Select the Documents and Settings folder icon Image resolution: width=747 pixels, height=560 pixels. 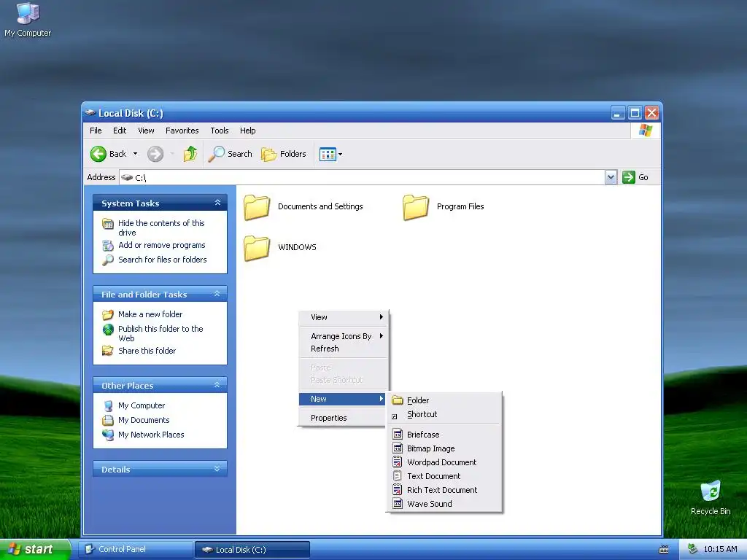(x=257, y=207)
